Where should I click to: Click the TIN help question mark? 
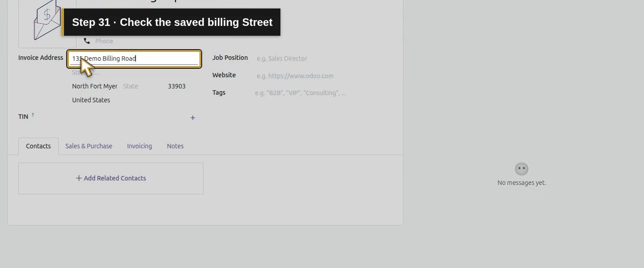[x=33, y=115]
